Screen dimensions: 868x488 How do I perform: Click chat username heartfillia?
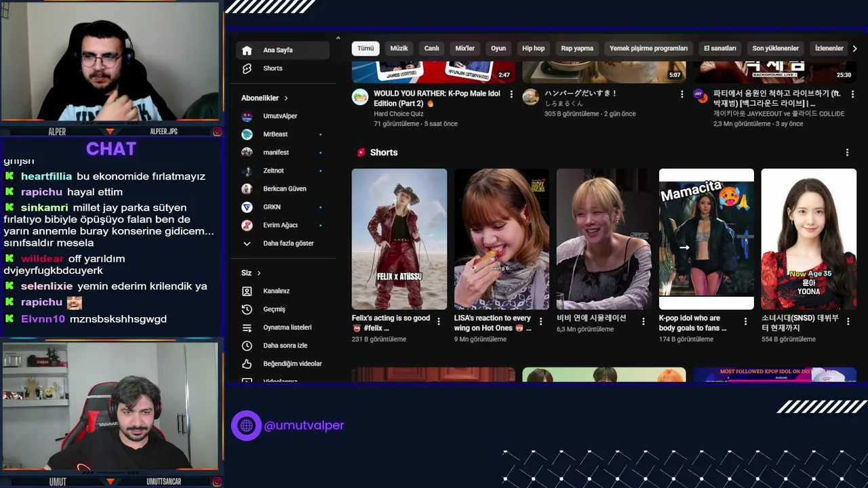(46, 176)
